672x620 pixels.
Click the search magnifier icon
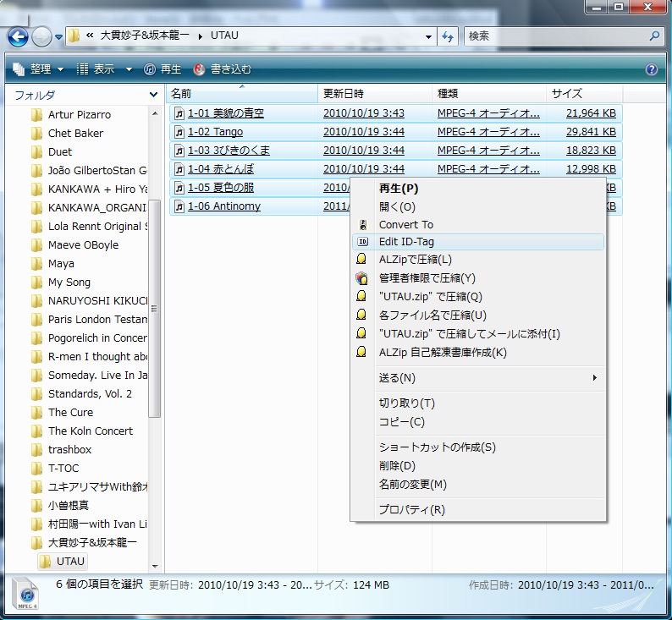pos(654,36)
